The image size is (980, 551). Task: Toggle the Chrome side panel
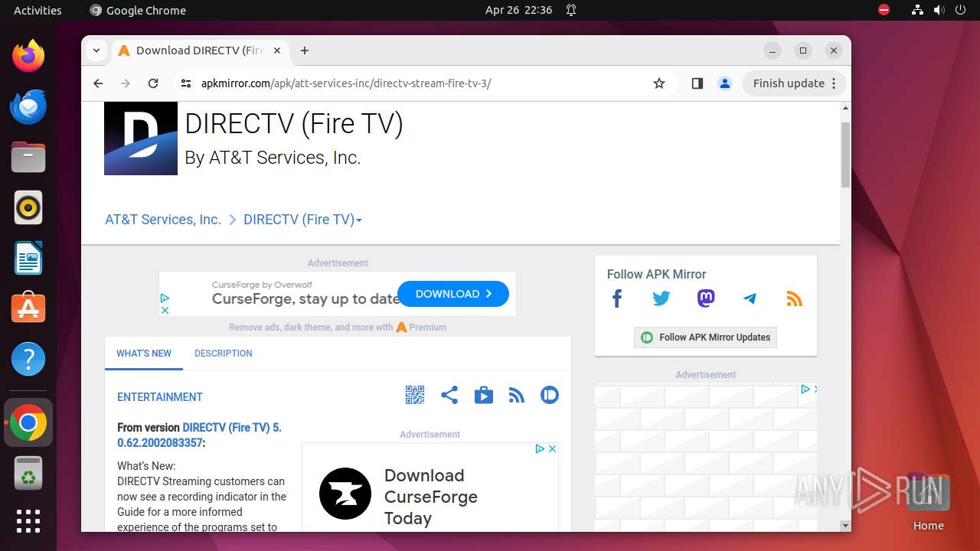(697, 83)
